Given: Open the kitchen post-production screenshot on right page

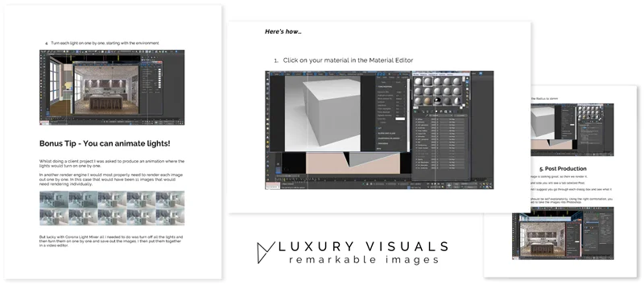Looking at the screenshot, I should click(x=563, y=233).
